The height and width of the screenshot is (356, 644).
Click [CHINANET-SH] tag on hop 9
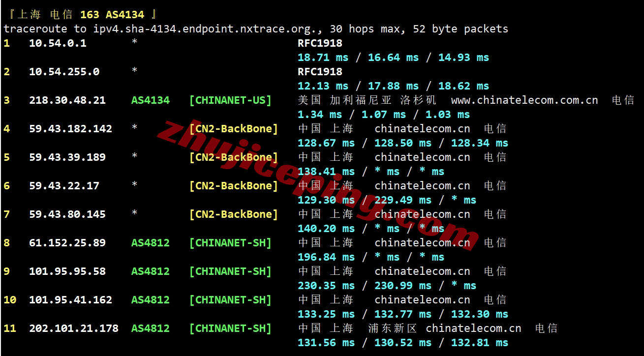click(230, 271)
